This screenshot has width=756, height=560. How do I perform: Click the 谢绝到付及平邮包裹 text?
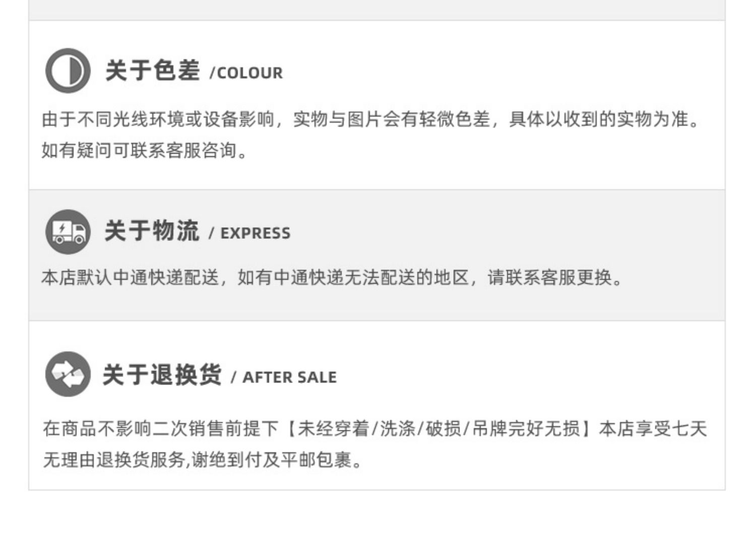(271, 460)
